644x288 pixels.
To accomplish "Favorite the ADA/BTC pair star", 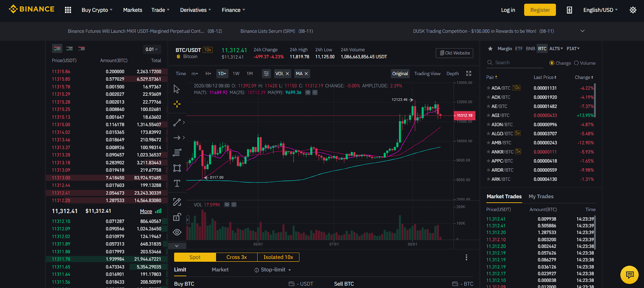I will point(488,88).
